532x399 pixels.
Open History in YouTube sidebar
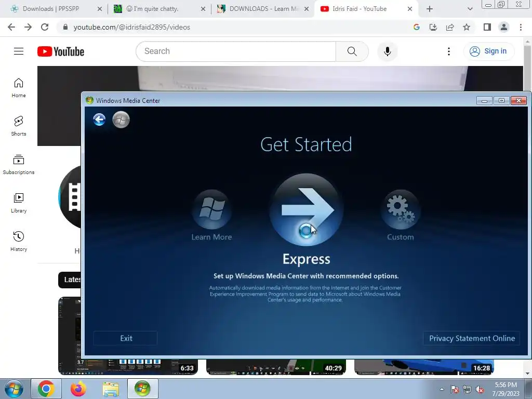click(19, 241)
